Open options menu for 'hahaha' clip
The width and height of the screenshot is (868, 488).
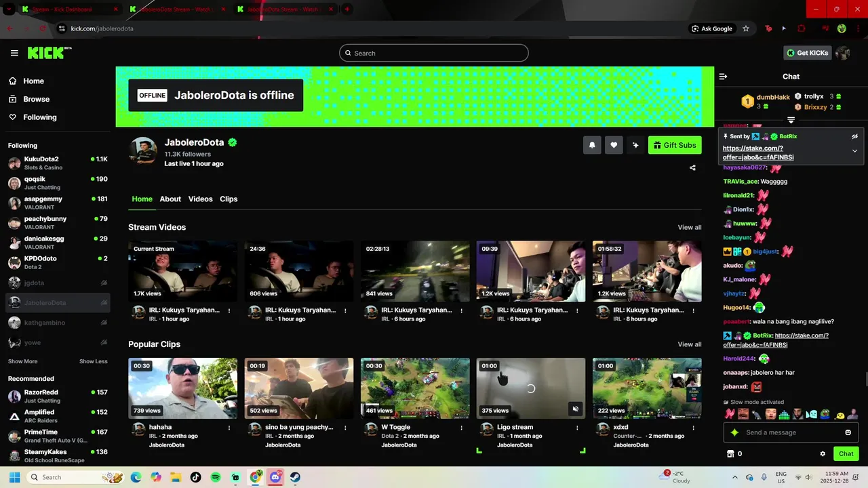[229, 428]
